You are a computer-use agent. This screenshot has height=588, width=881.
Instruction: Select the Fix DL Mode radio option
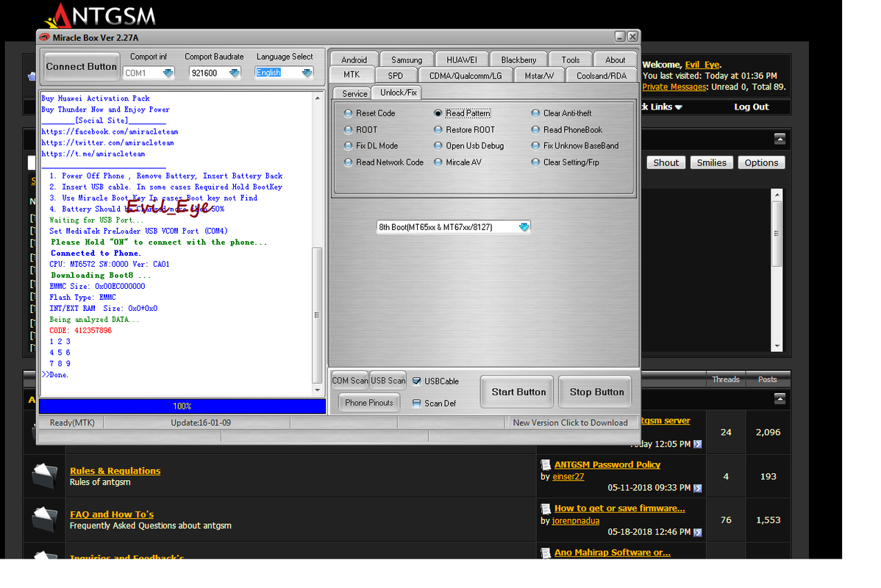(371, 146)
